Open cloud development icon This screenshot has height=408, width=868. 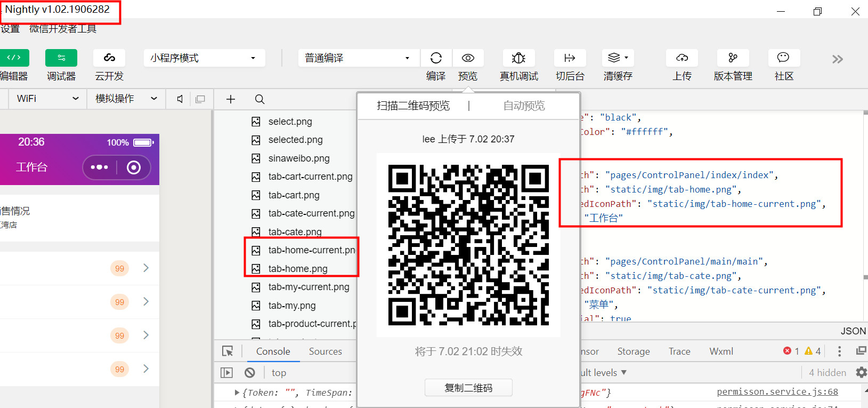109,58
